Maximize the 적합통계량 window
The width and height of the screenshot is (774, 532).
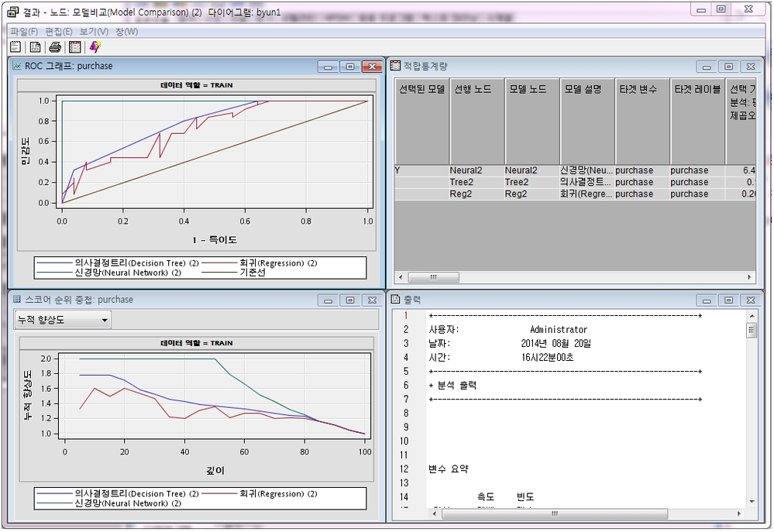point(728,67)
